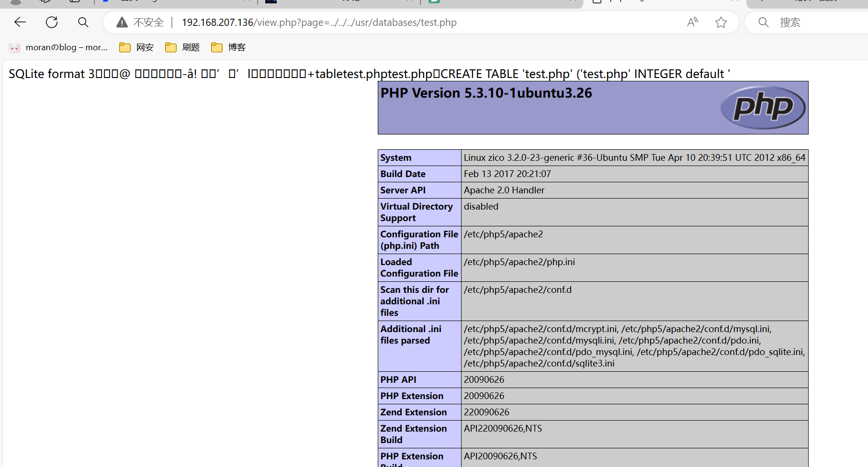This screenshot has height=467, width=868.
Task: Open Read aloud icon in address bar
Action: tap(692, 22)
